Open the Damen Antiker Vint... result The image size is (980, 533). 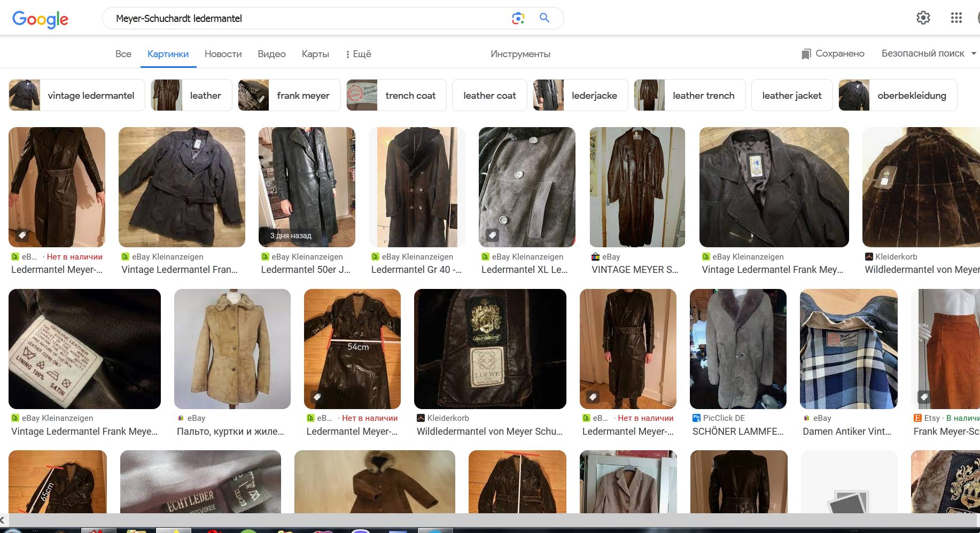pyautogui.click(x=847, y=432)
